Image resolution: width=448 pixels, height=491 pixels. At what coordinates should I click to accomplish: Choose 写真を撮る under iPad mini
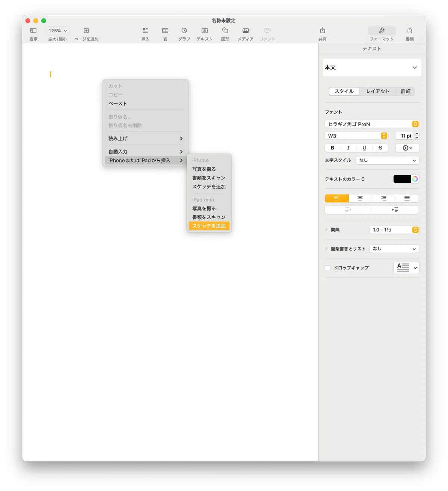[x=209, y=209]
